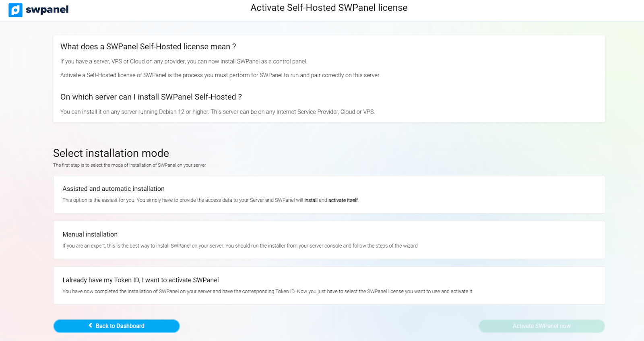Click the swpanel logo icon
Viewport: 644px width, 341px height.
(x=15, y=10)
